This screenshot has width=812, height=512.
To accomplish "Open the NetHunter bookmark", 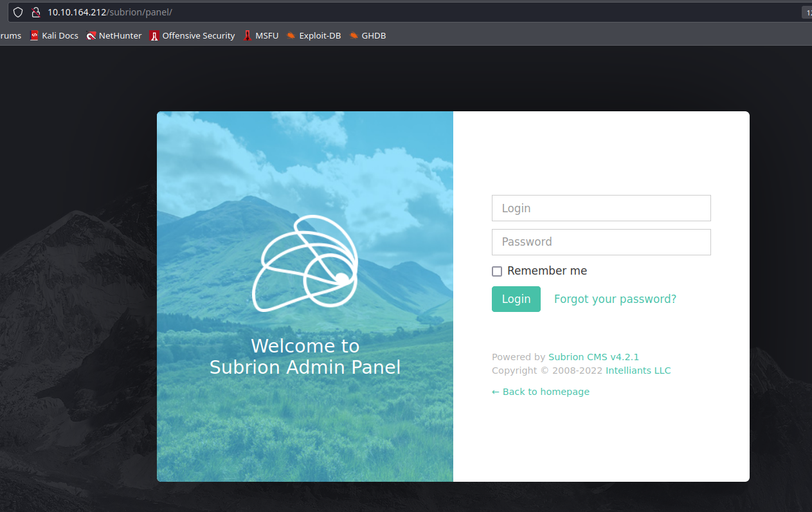I will click(x=114, y=36).
